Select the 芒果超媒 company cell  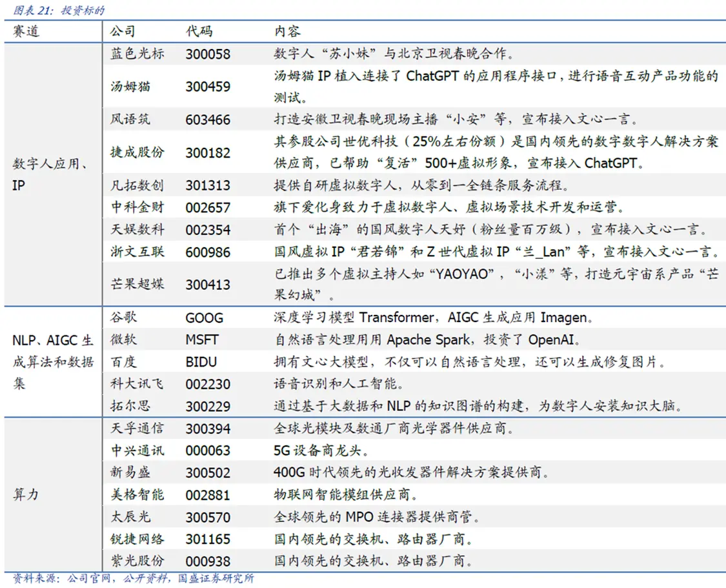point(137,284)
